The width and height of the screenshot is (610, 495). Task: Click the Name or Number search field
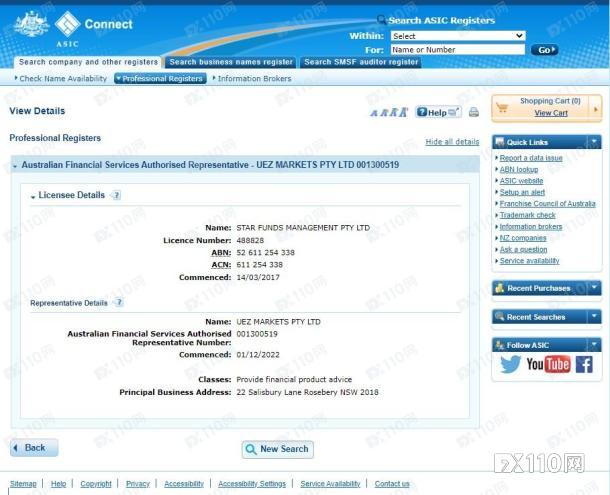(x=457, y=49)
